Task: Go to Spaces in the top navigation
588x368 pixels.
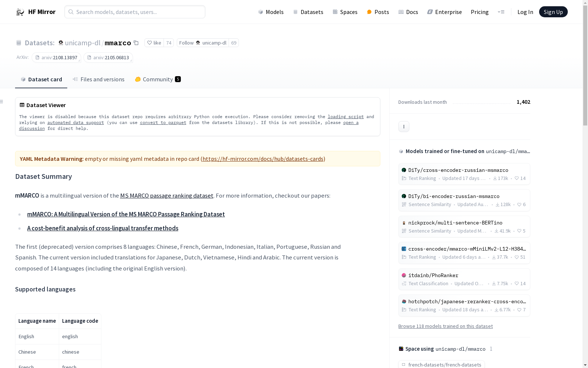Action: click(345, 12)
